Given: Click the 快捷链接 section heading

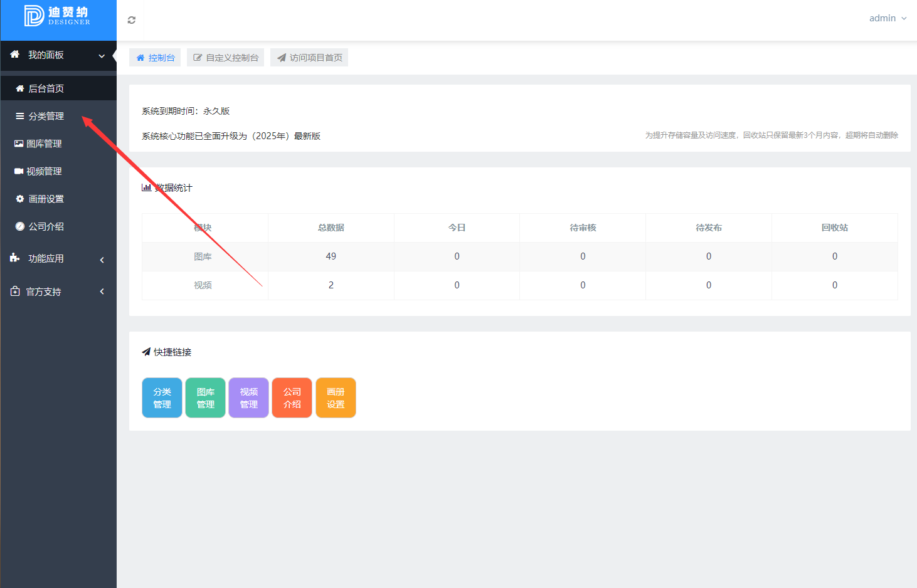Looking at the screenshot, I should coord(172,352).
